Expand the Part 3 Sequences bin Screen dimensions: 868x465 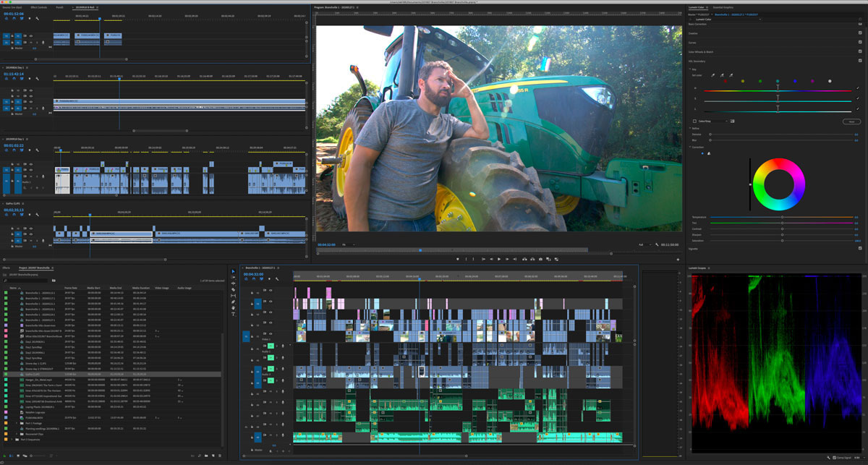pos(12,440)
